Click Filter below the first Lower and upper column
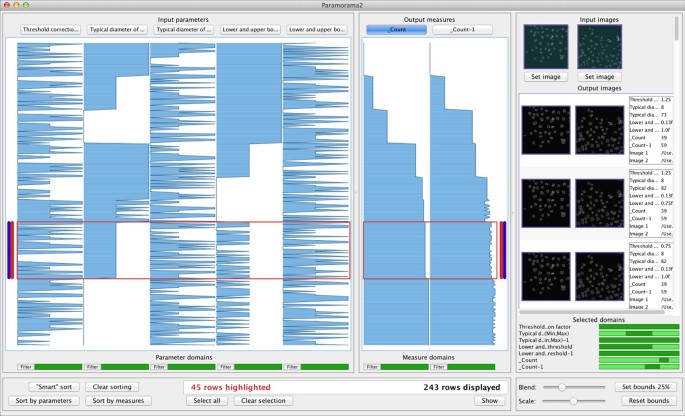The image size is (685, 416). (x=226, y=367)
